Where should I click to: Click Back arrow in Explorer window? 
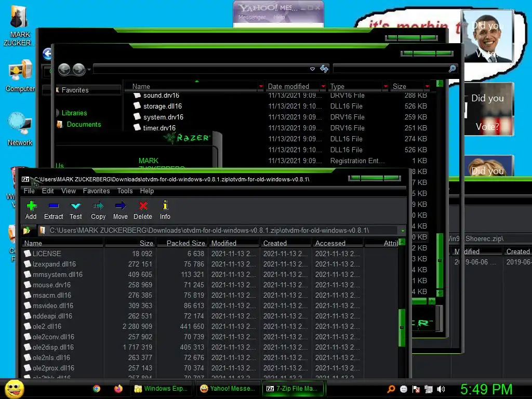pyautogui.click(x=64, y=69)
